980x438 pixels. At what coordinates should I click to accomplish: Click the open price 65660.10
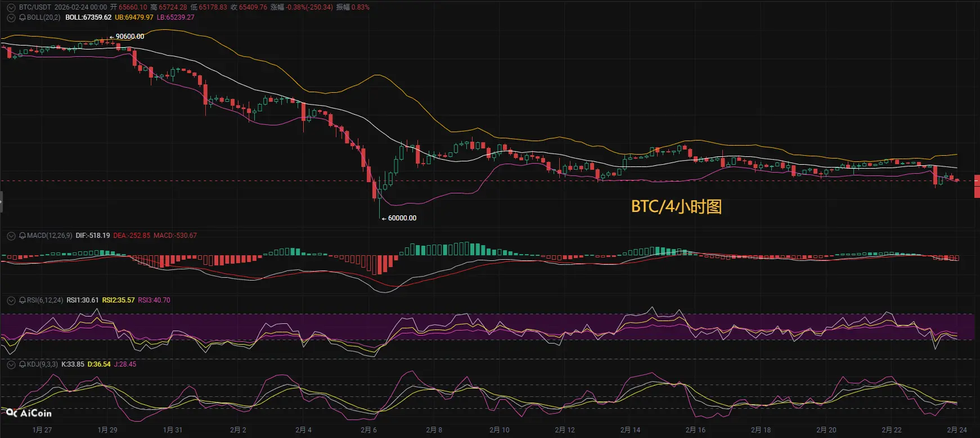click(133, 7)
